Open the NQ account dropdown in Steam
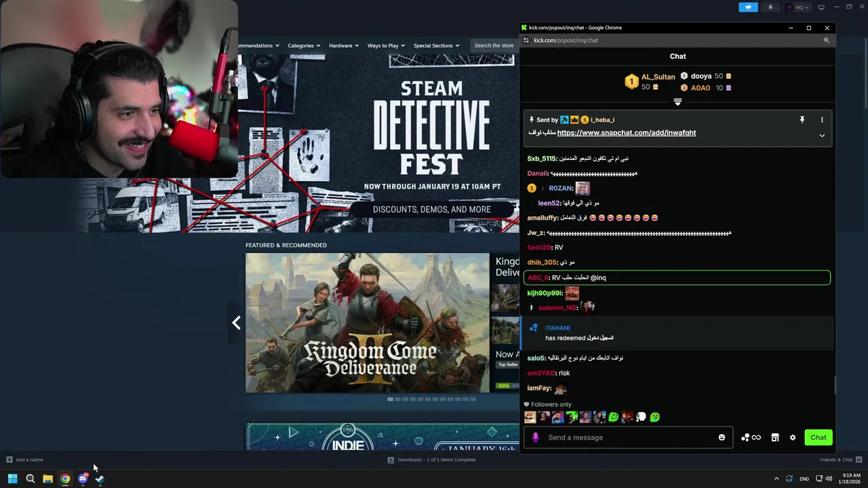 click(797, 7)
